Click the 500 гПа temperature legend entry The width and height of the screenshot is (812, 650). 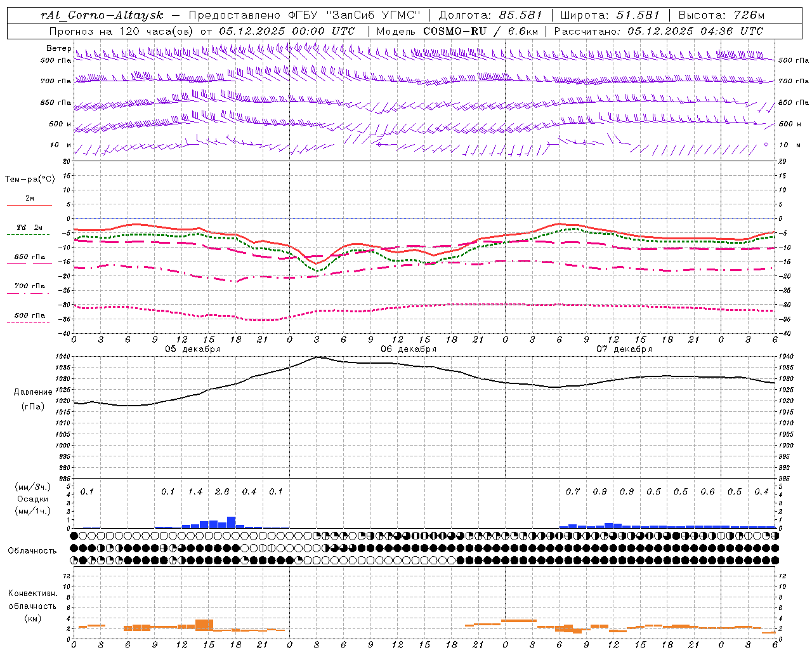(29, 315)
